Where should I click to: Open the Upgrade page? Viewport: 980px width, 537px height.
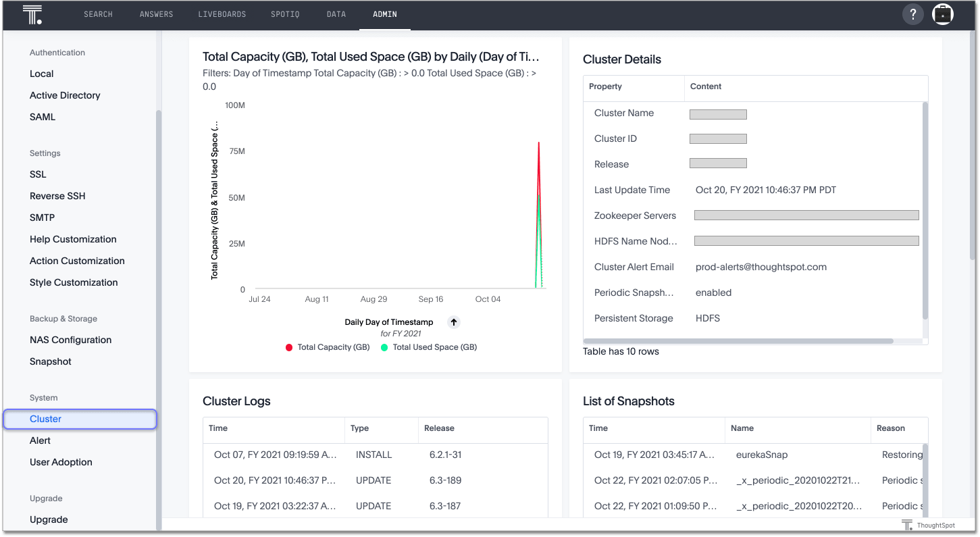(49, 519)
